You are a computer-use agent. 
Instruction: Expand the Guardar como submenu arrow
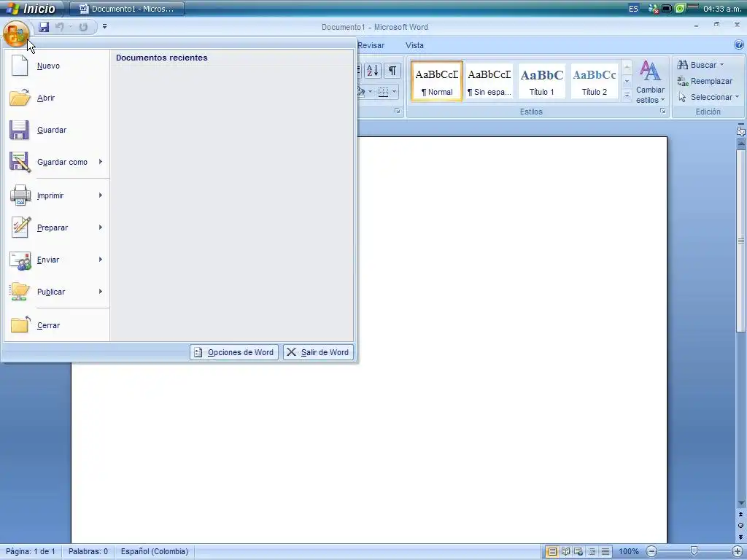pyautogui.click(x=101, y=162)
